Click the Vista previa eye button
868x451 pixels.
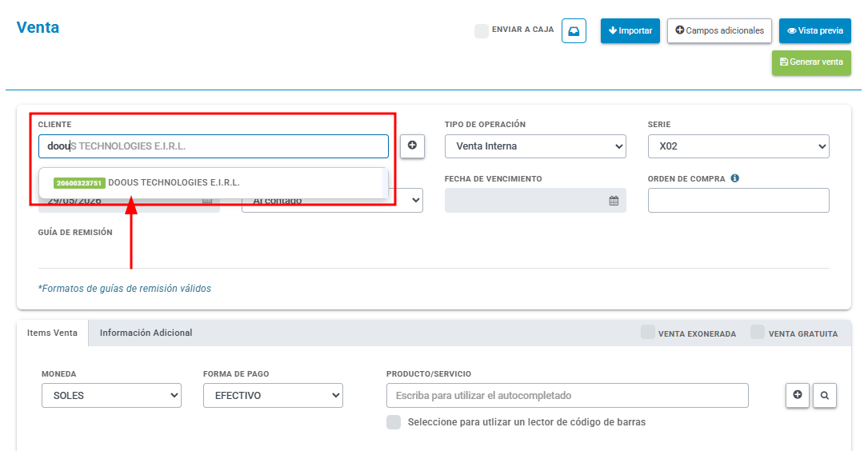tap(815, 30)
